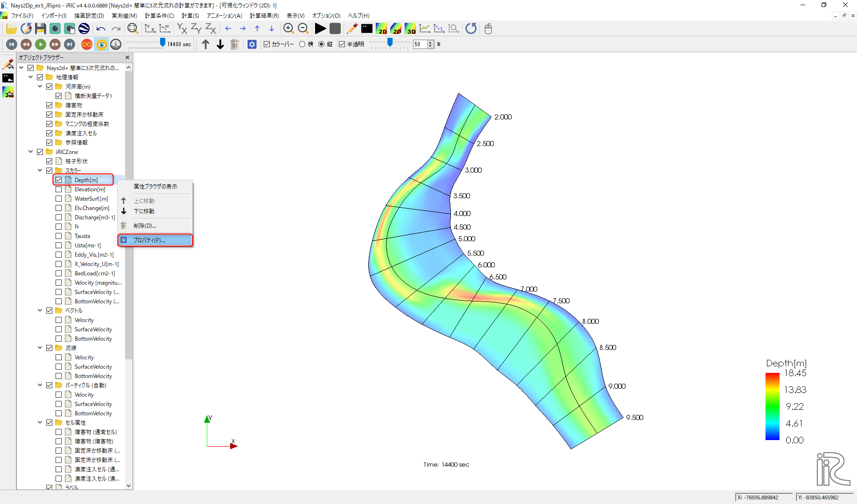Open the pre-processing pencil icon
The image size is (857, 504).
352,29
